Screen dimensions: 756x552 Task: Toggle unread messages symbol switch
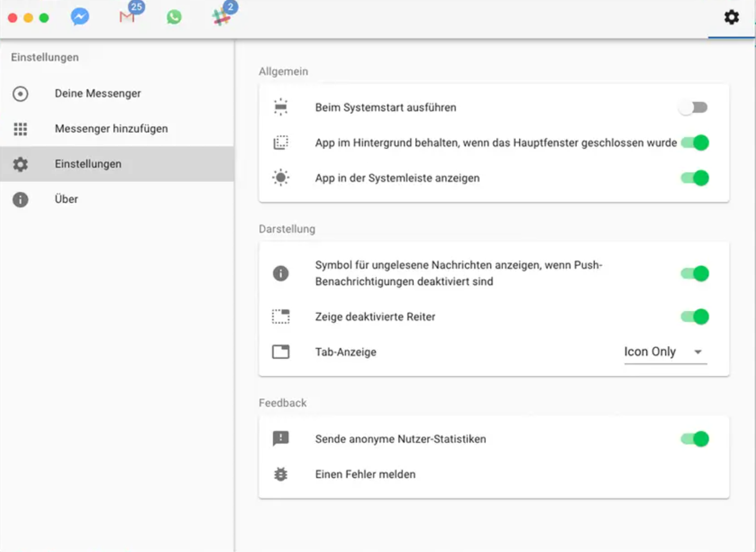(695, 273)
